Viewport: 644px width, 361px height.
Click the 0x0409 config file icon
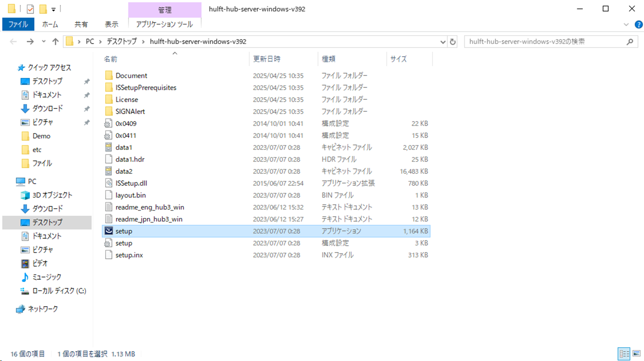pyautogui.click(x=108, y=124)
